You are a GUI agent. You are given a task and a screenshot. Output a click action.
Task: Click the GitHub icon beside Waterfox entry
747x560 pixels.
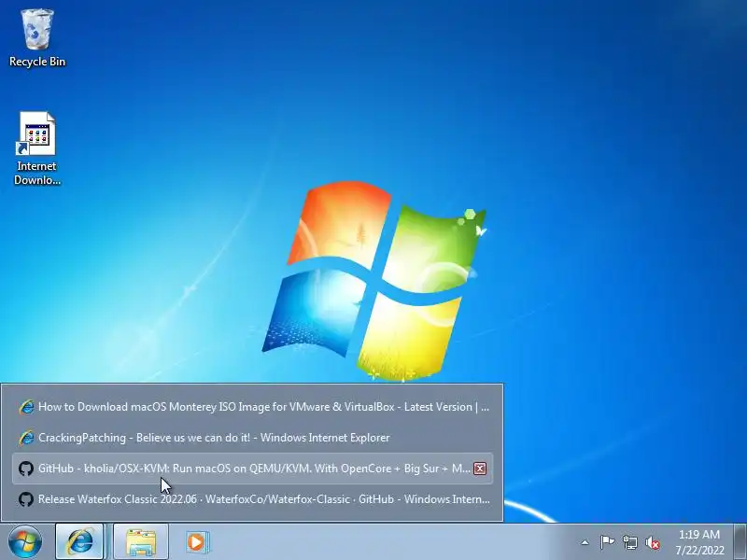click(26, 499)
